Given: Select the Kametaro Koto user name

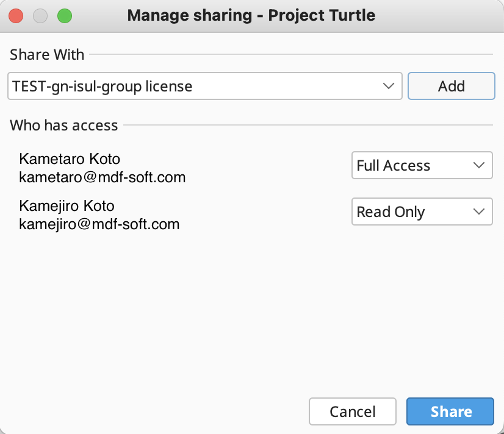Looking at the screenshot, I should coord(70,159).
